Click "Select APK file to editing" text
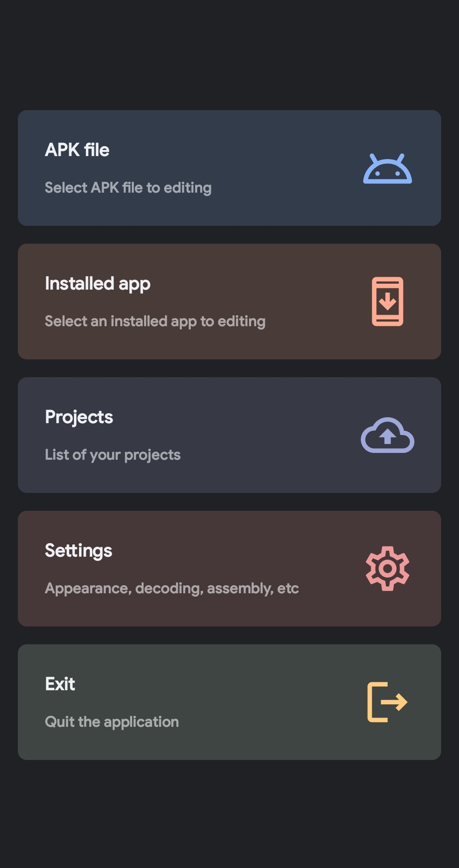Screen dimensions: 459x868 [128, 188]
